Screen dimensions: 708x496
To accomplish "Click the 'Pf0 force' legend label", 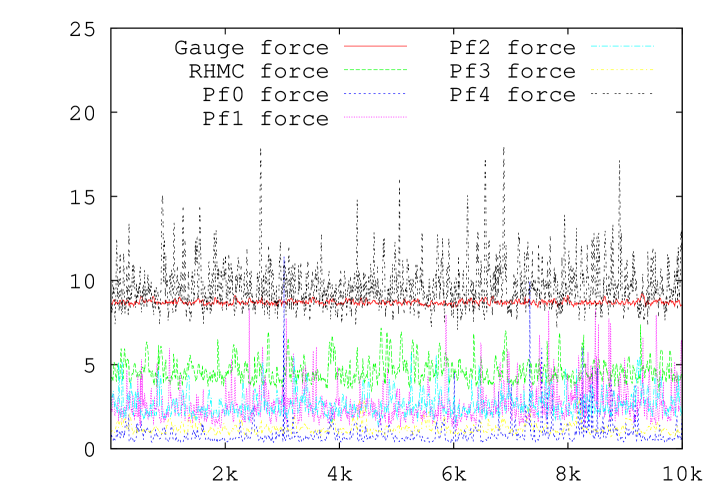I will [x=266, y=95].
